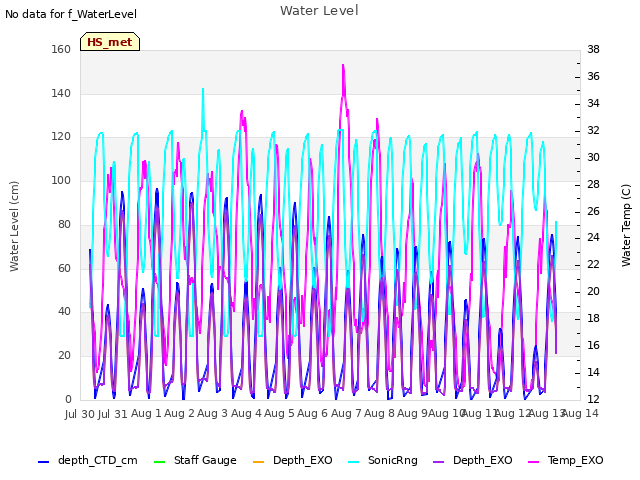Click the 100 left axis tick label
The width and height of the screenshot is (640, 480).
click(61, 180)
